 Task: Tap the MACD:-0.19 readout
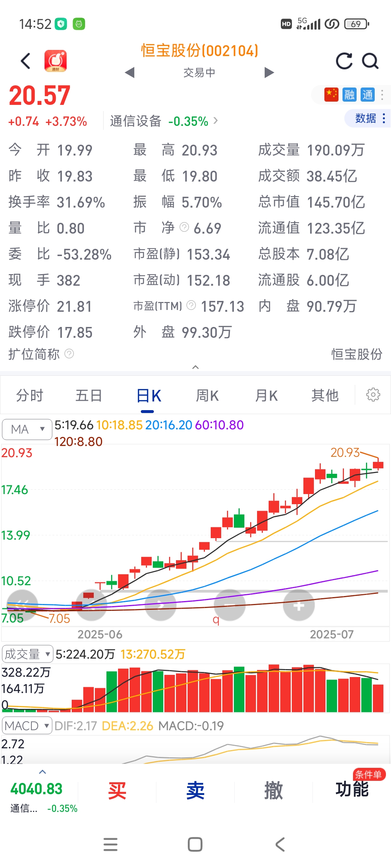click(191, 726)
